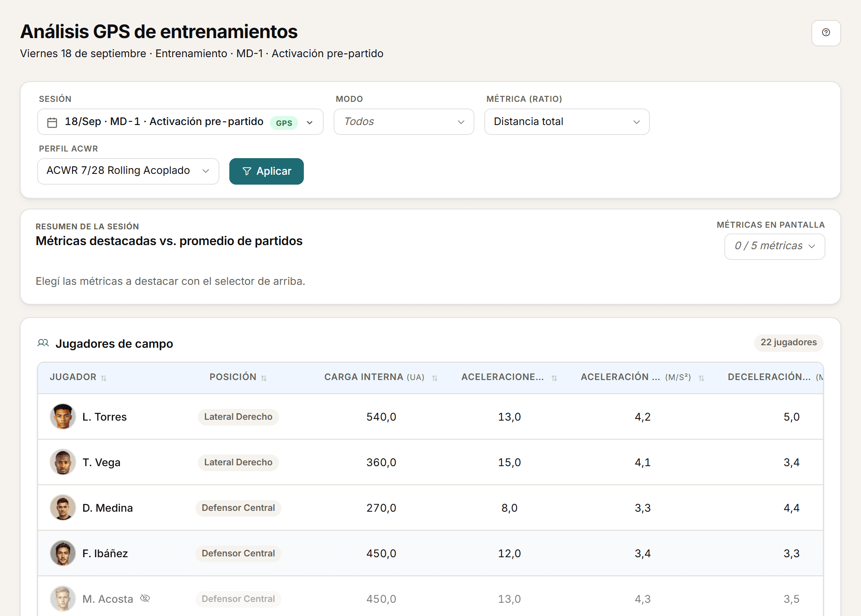Expand the Métrica Distancia total dropdown
This screenshot has width=861, height=616.
[x=567, y=122]
